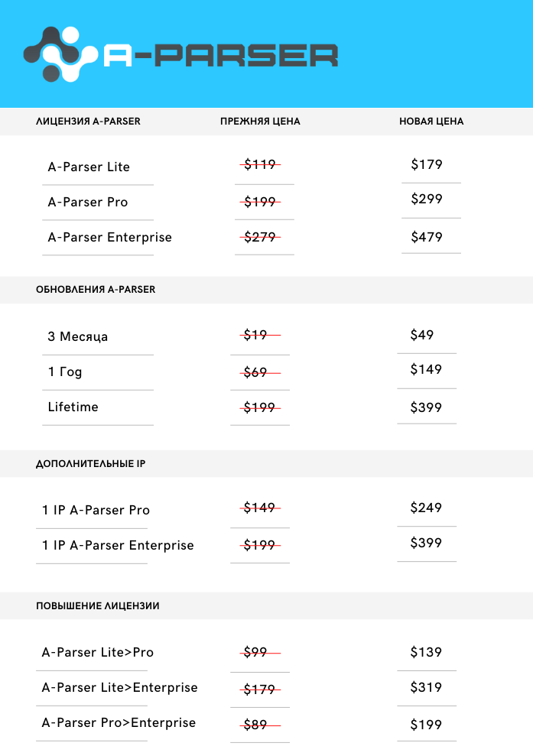Click the crossed-out price $119

[260, 164]
